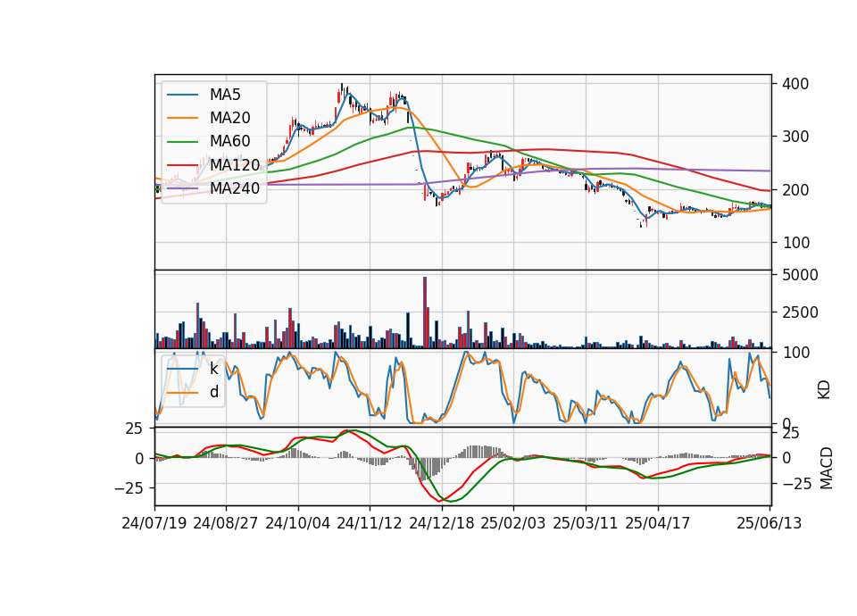Click the 24/12/18 date axis label
857x616 pixels.
pos(442,523)
